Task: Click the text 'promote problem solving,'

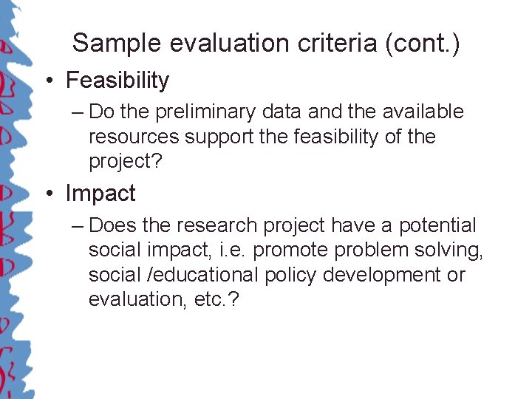Action: coord(368,250)
